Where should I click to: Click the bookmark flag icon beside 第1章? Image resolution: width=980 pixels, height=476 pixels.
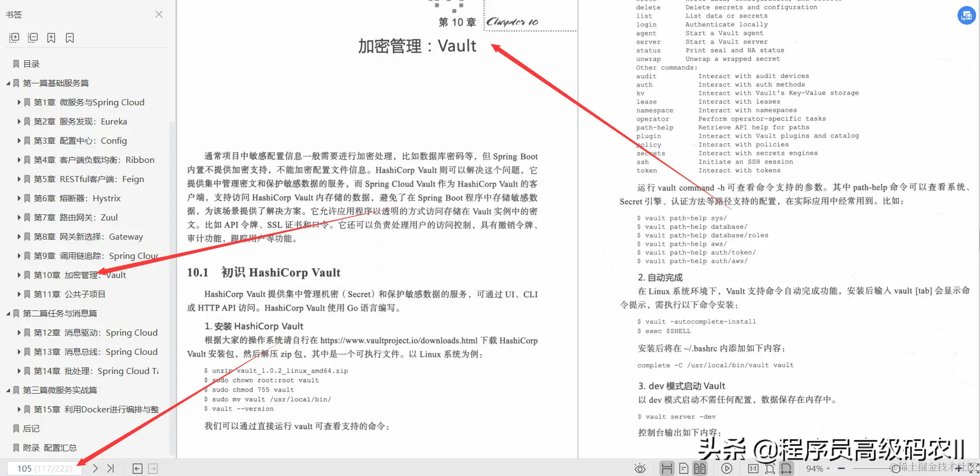(x=27, y=103)
